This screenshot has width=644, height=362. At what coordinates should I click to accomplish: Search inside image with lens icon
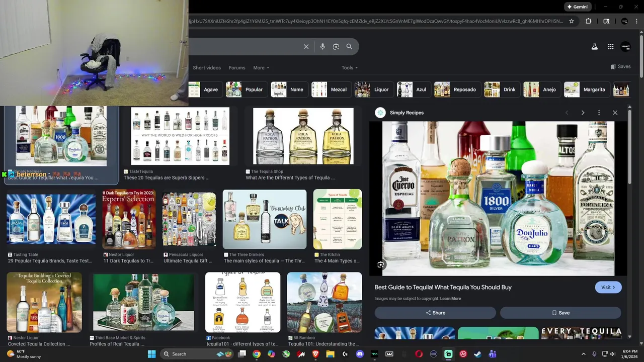[x=380, y=264]
